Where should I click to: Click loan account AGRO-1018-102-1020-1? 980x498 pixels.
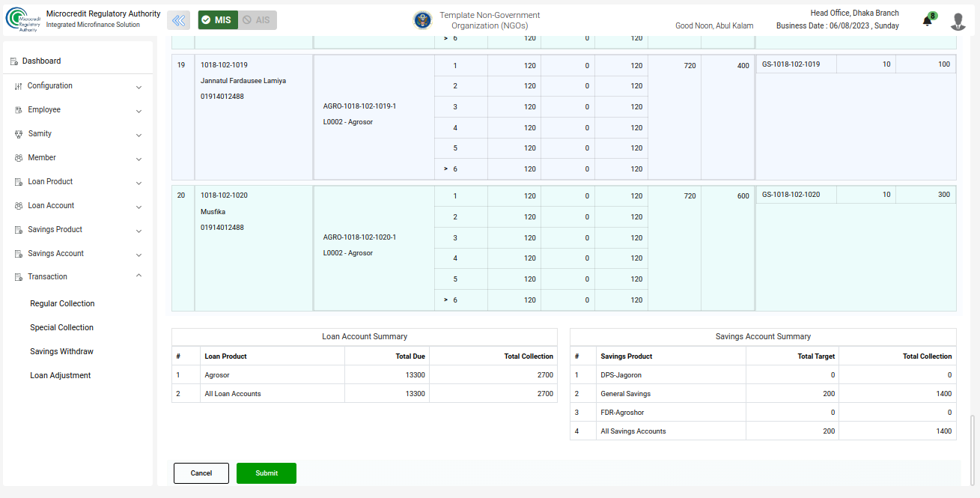coord(359,237)
